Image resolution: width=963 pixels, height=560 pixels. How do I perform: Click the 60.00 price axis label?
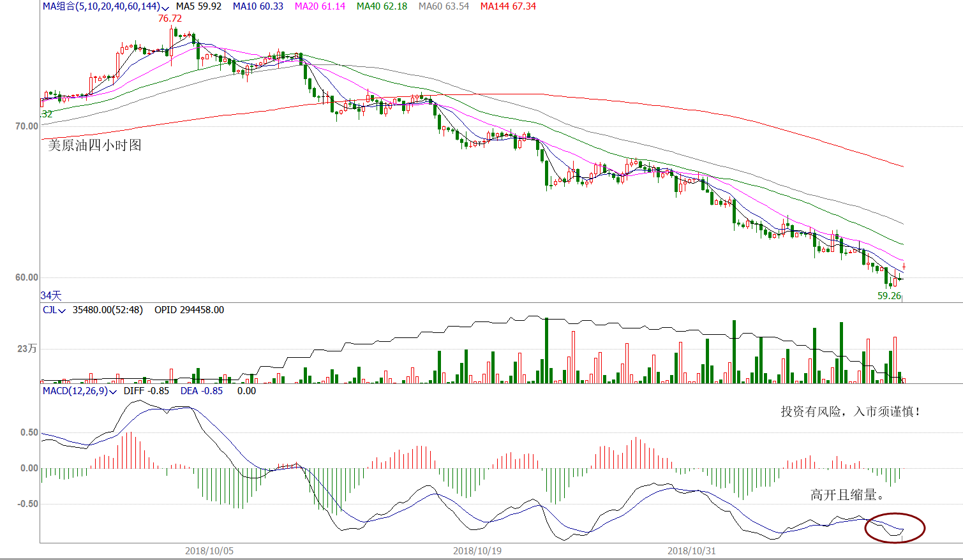(27, 277)
